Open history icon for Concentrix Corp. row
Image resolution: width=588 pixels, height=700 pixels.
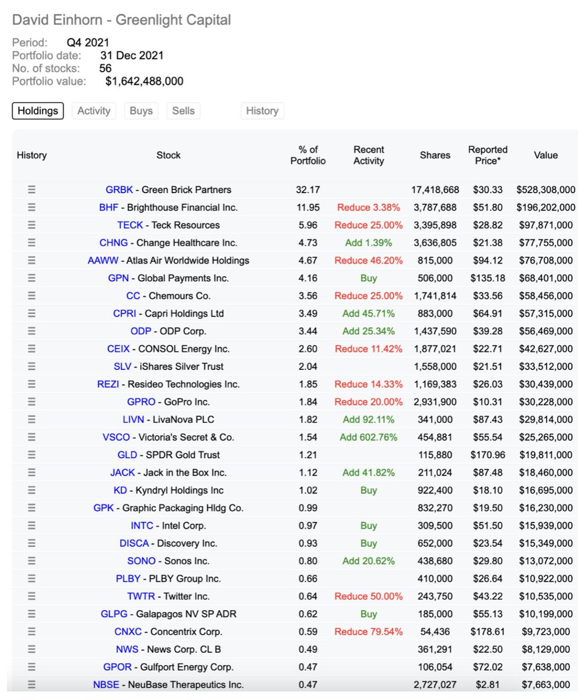[32, 631]
